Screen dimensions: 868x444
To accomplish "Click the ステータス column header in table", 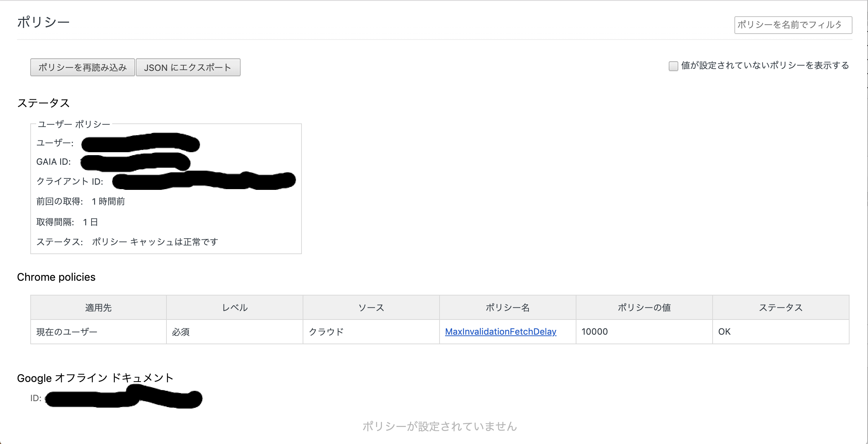I will click(781, 308).
